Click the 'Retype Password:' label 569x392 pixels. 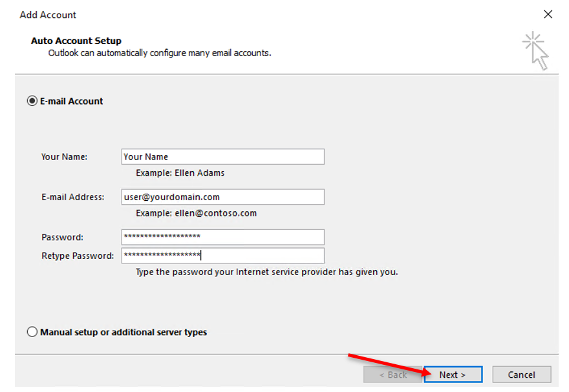tap(78, 256)
